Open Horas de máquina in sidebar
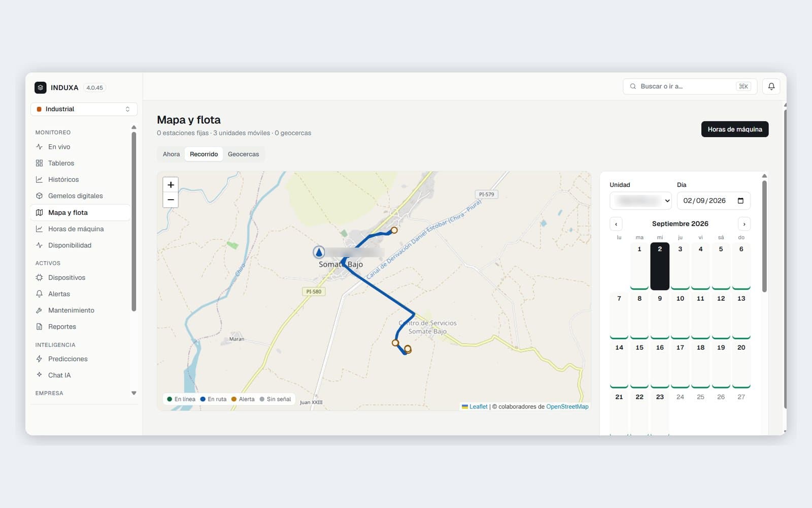This screenshot has width=812, height=508. [x=80, y=229]
